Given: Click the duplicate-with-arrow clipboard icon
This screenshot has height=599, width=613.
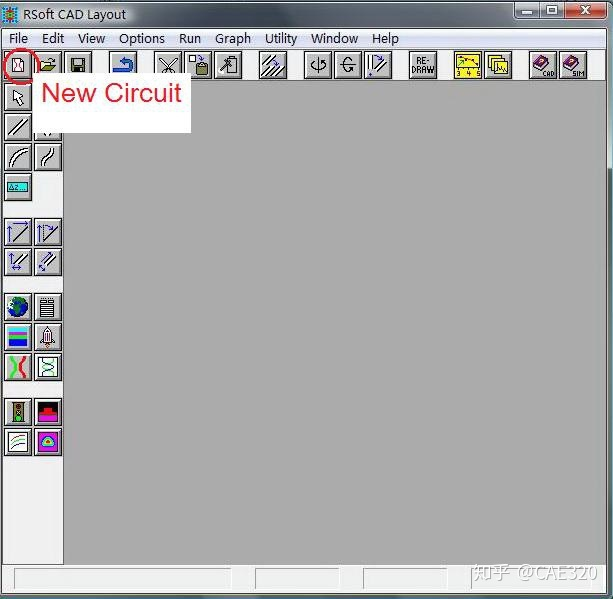Looking at the screenshot, I should pyautogui.click(x=228, y=65).
